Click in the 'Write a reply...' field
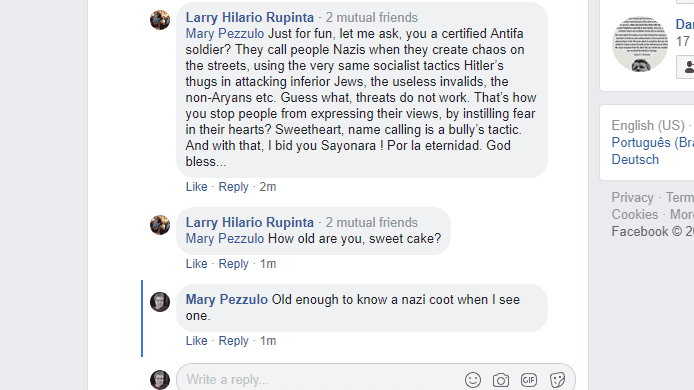Screen dimensions: 694x390 coord(321,380)
